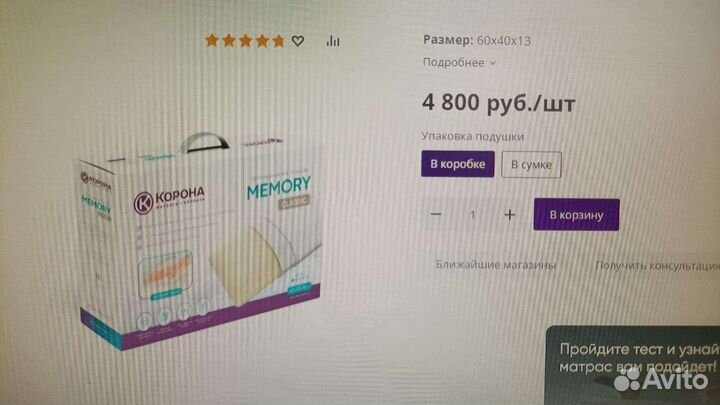Click the quantity input field showing 1
The width and height of the screenshot is (720, 405).
pos(472,214)
